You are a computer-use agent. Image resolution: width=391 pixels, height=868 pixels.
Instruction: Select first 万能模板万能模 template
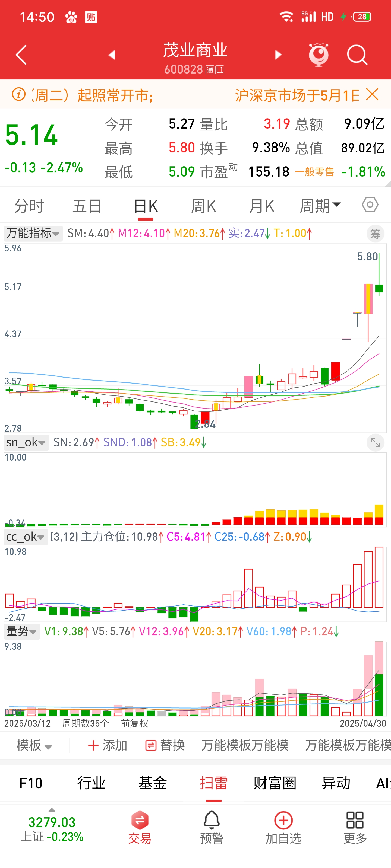(245, 745)
